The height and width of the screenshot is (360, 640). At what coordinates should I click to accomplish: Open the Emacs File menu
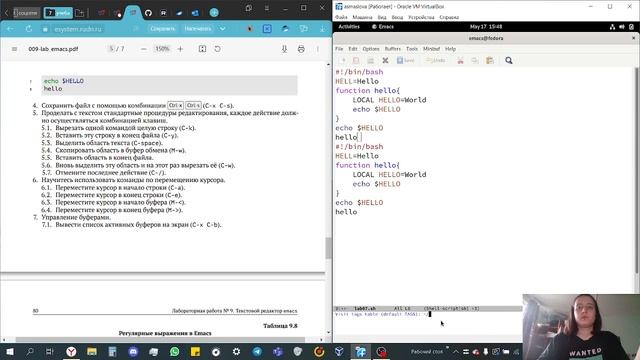[339, 49]
